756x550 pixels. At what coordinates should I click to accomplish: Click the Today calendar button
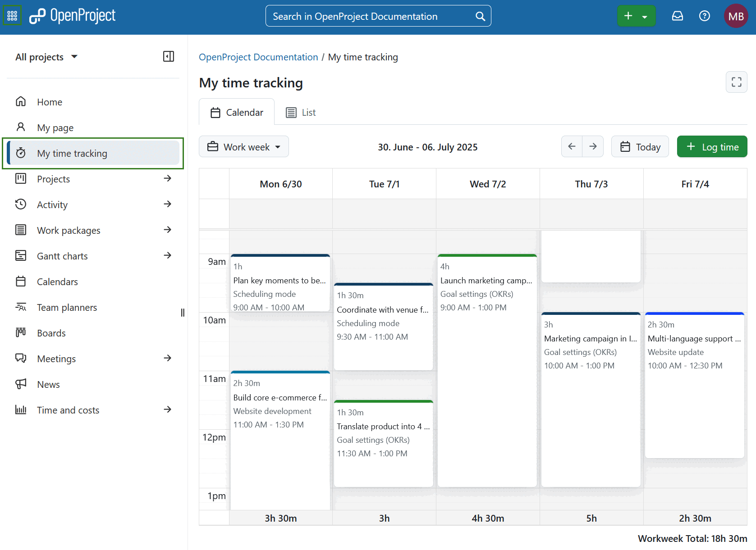[640, 146]
